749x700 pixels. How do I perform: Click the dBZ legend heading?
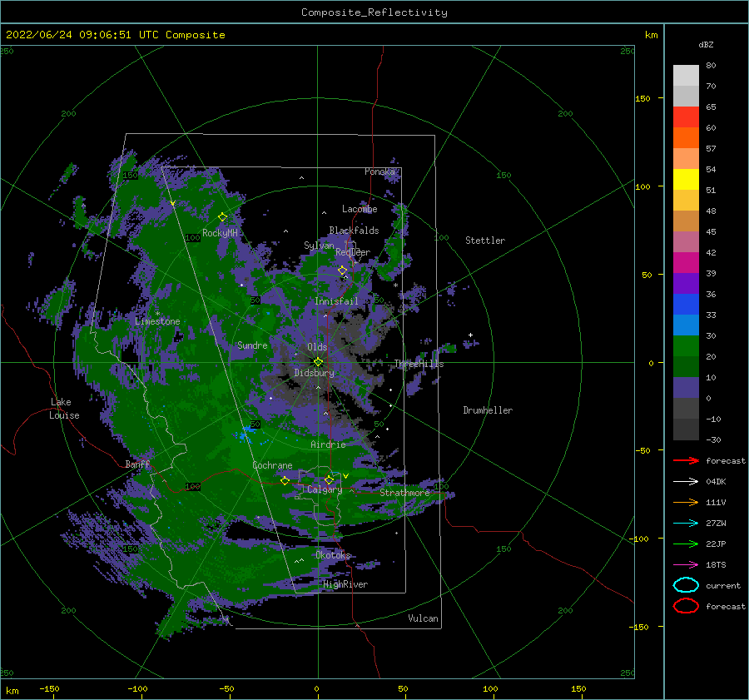pyautogui.click(x=706, y=44)
